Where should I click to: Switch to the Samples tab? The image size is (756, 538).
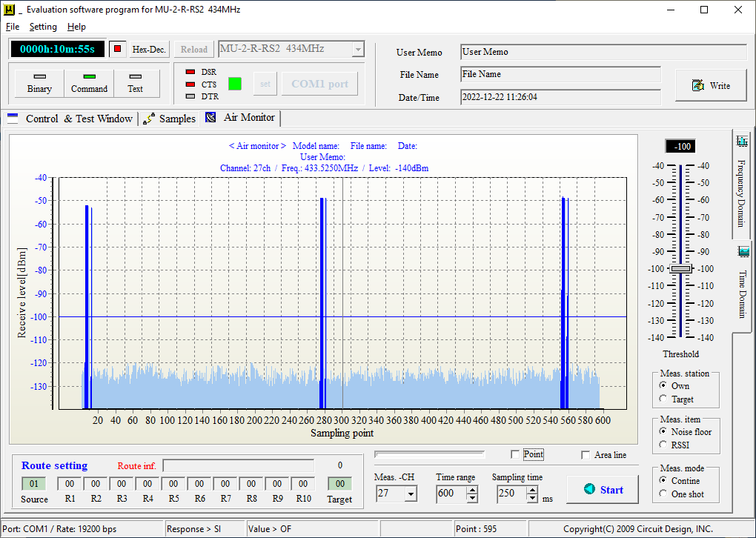tap(169, 119)
